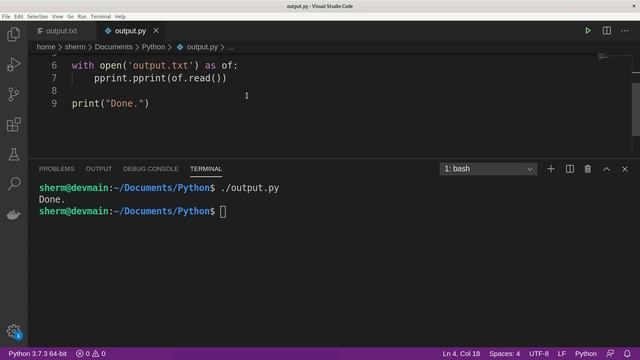This screenshot has width=640, height=360.
Task: Open notifications bell in status bar
Action: [627, 353]
